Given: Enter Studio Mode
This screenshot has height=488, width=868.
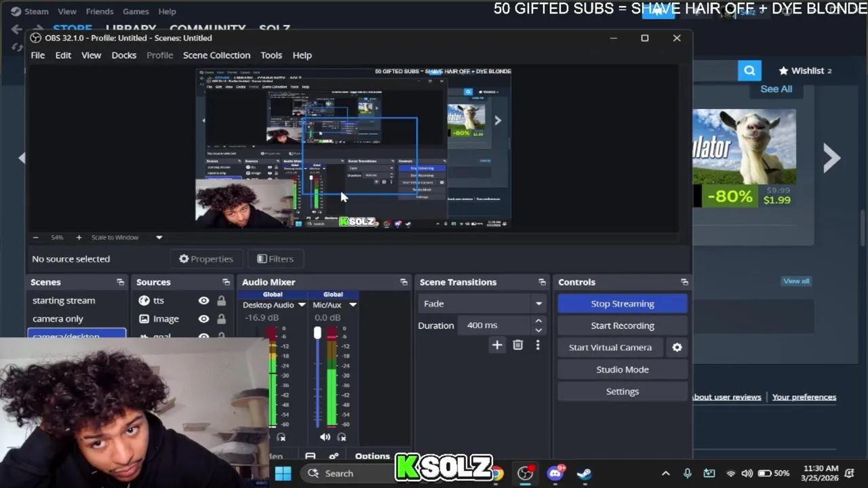Looking at the screenshot, I should pyautogui.click(x=623, y=369).
